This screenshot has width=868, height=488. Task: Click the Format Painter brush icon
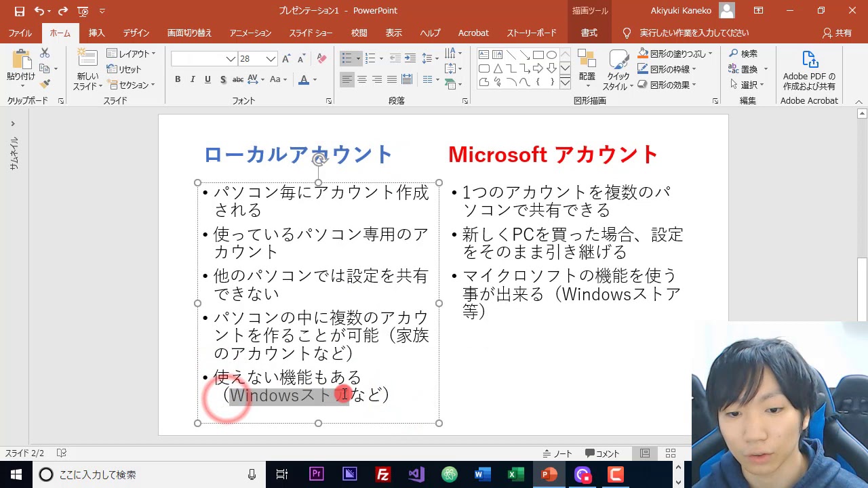pos(45,84)
